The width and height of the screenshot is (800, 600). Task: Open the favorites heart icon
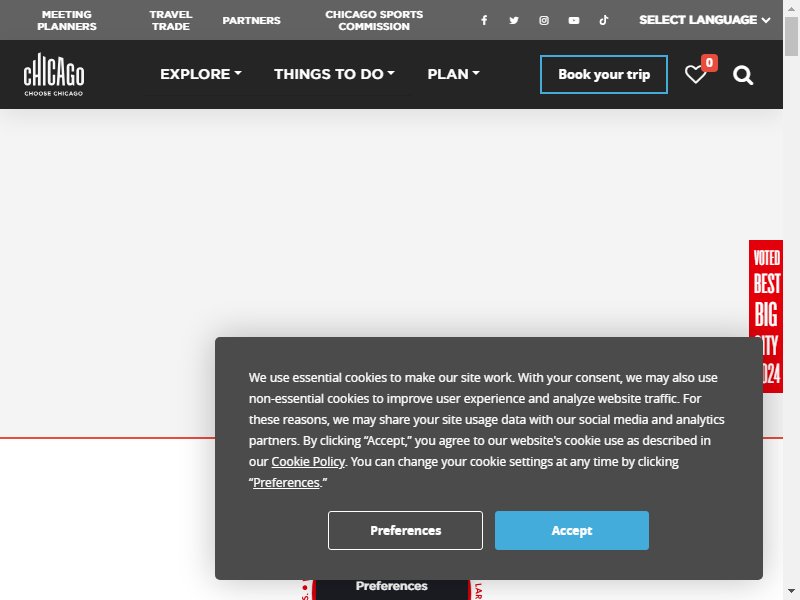click(x=695, y=74)
